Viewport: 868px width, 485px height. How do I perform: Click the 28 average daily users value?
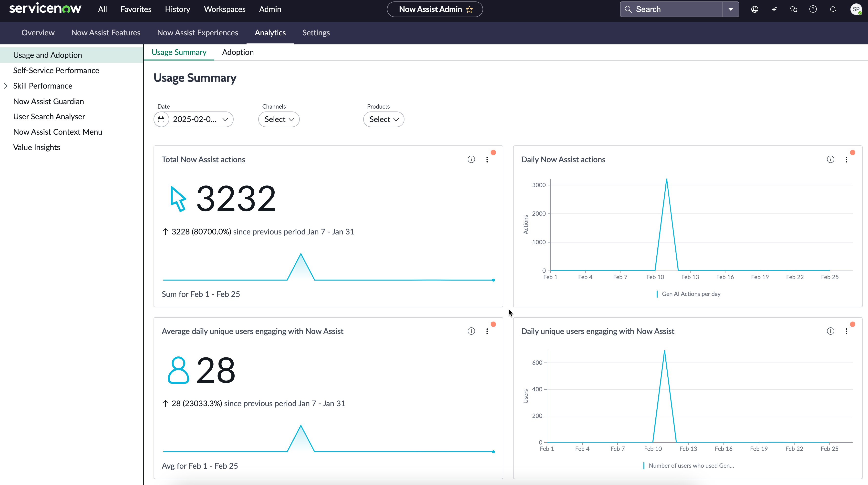(216, 371)
